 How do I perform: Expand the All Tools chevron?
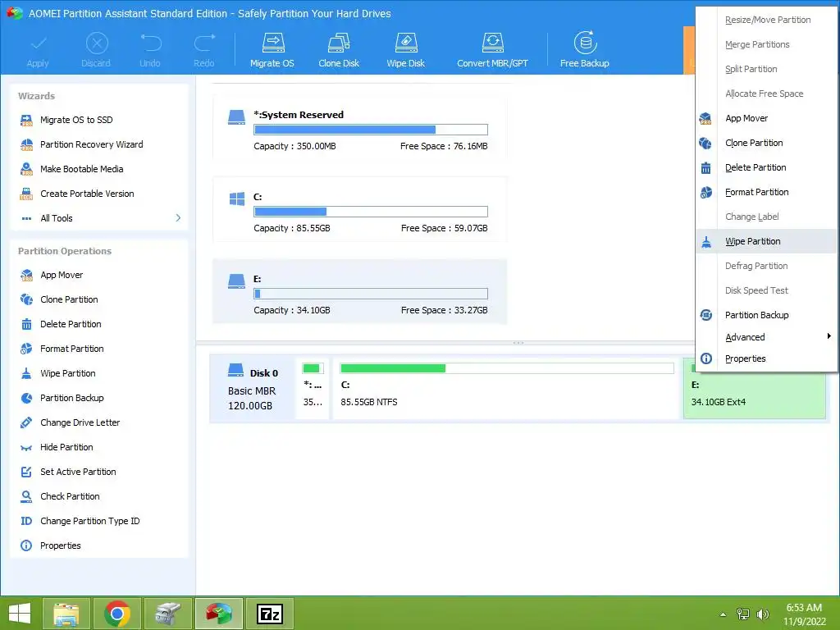click(x=178, y=218)
